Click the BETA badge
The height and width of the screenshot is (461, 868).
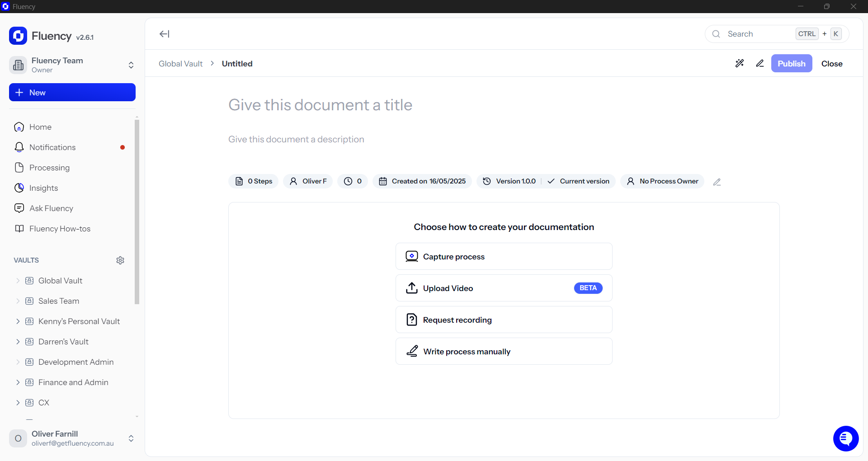click(x=588, y=288)
